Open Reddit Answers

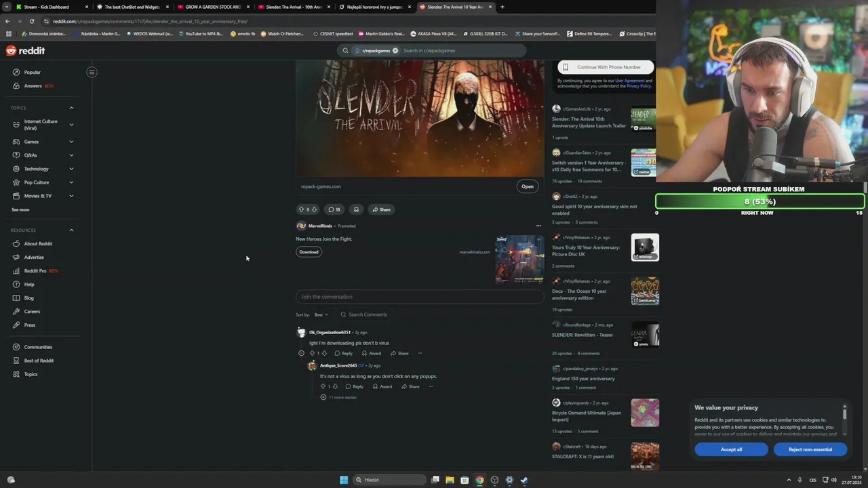(33, 85)
